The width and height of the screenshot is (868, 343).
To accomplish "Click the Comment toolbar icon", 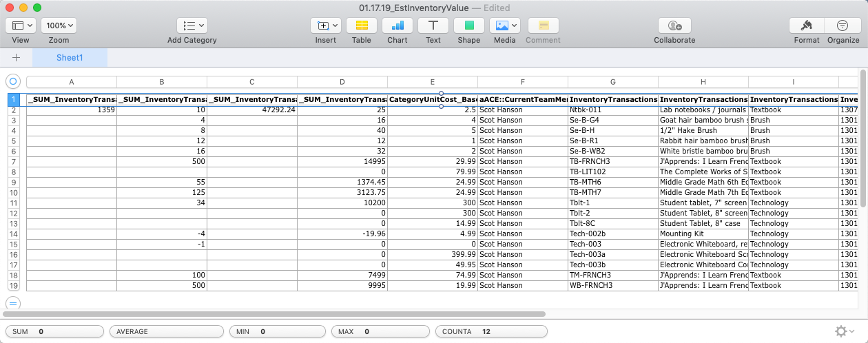I will (543, 25).
